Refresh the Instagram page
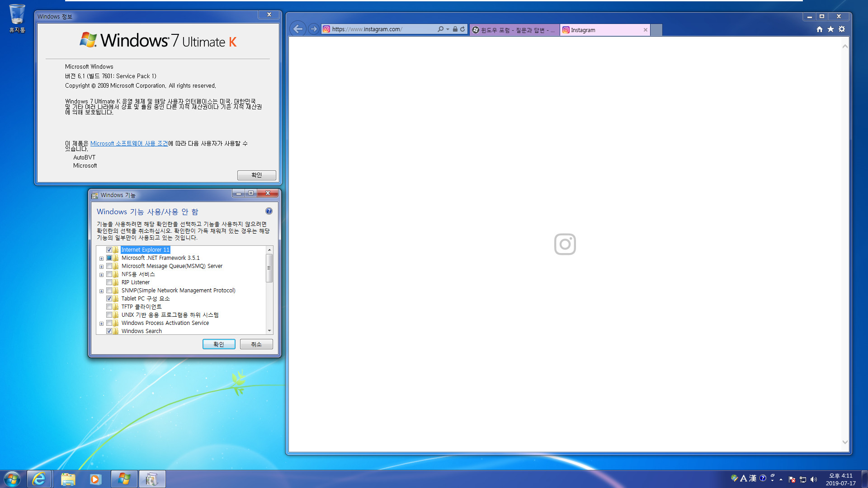Image resolution: width=868 pixels, height=488 pixels. point(462,29)
